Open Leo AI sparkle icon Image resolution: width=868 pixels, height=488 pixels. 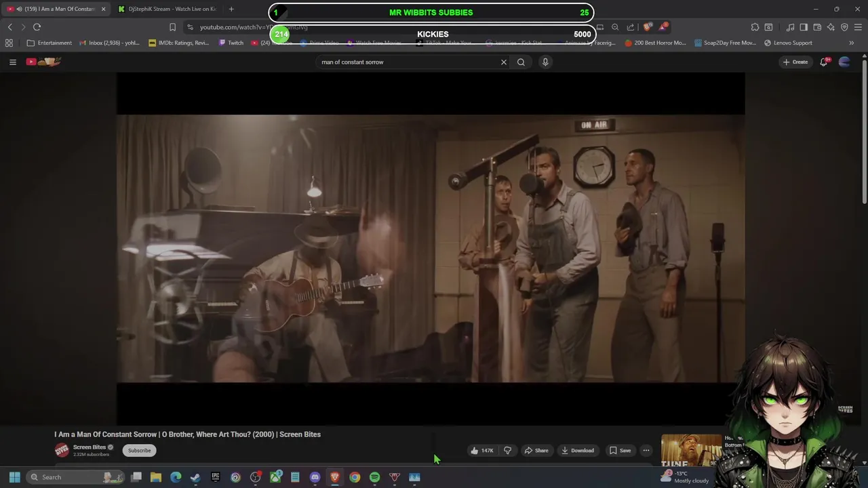[x=831, y=27]
